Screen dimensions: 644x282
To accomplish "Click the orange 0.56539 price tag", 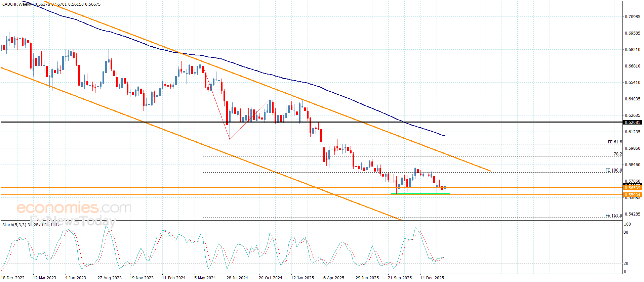I will pos(632,188).
